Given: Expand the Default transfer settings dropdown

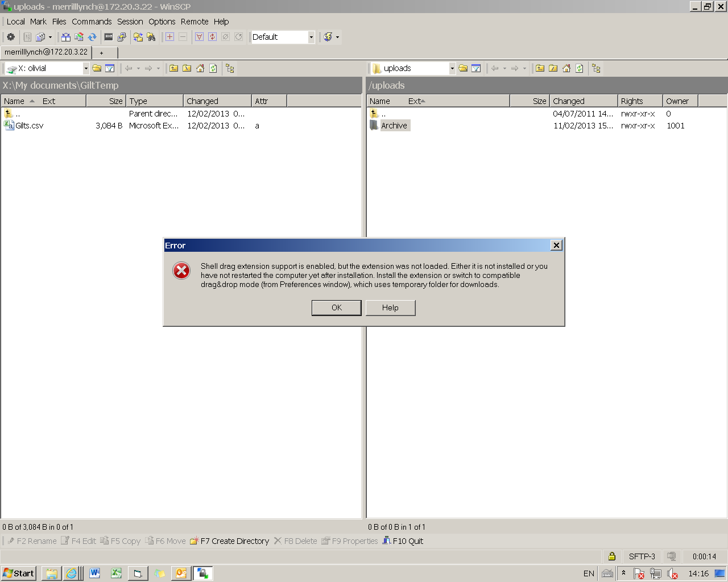Looking at the screenshot, I should pos(311,37).
